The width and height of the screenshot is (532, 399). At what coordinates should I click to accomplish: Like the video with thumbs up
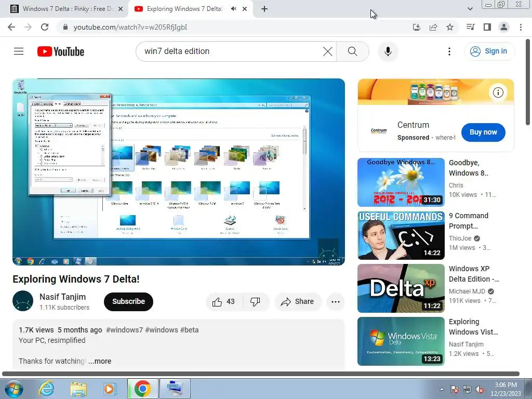coord(223,302)
